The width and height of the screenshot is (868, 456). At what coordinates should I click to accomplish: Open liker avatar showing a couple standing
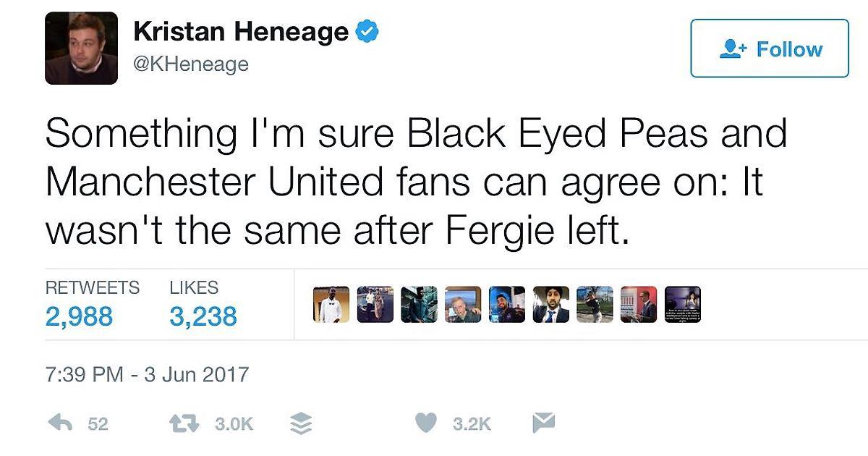point(375,304)
